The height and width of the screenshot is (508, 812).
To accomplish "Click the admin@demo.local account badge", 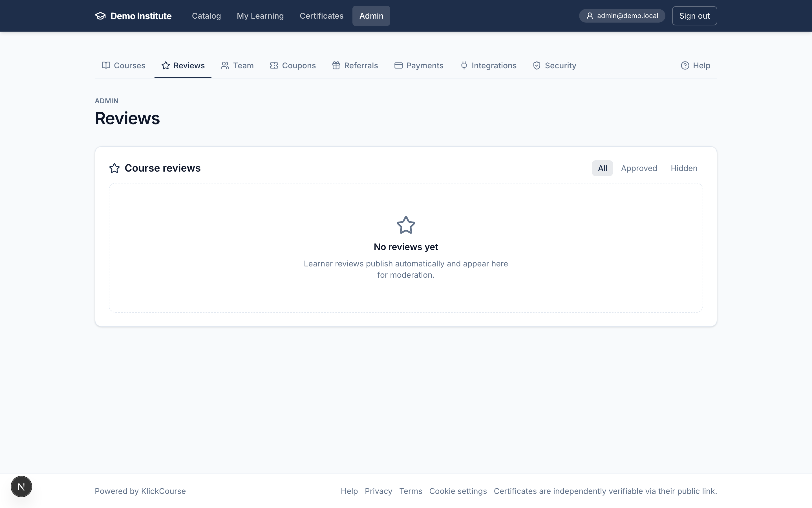I will (x=622, y=16).
